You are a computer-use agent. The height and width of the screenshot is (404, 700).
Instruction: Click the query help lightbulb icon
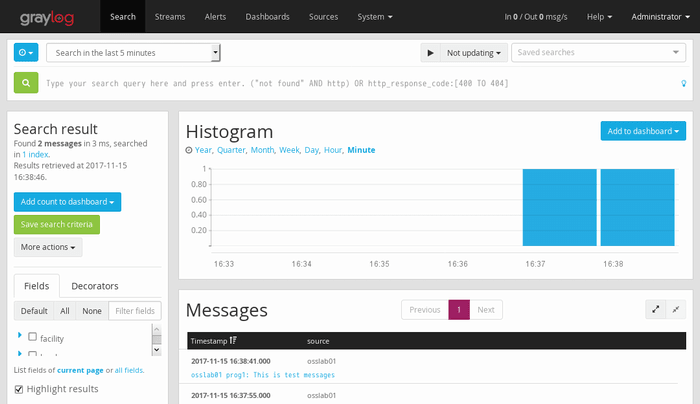click(683, 84)
